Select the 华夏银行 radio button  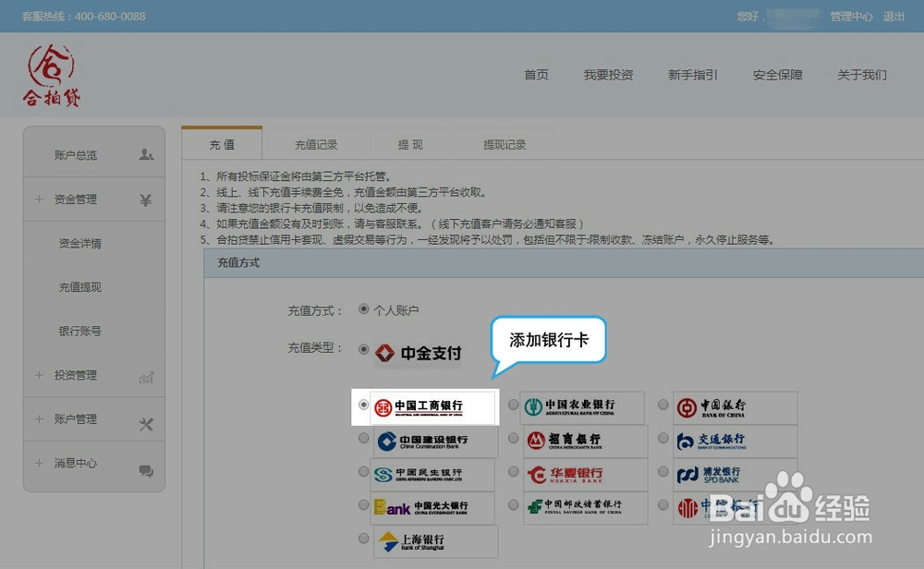513,472
